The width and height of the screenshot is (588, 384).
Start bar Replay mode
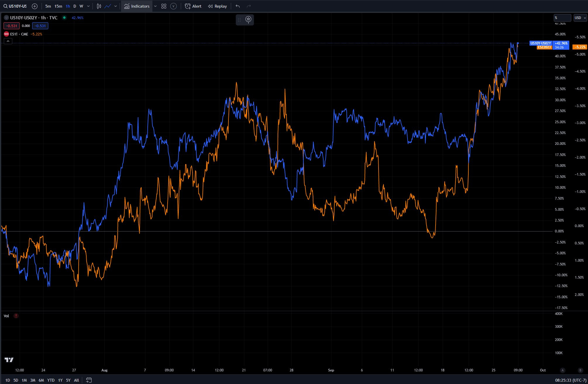[x=217, y=6]
